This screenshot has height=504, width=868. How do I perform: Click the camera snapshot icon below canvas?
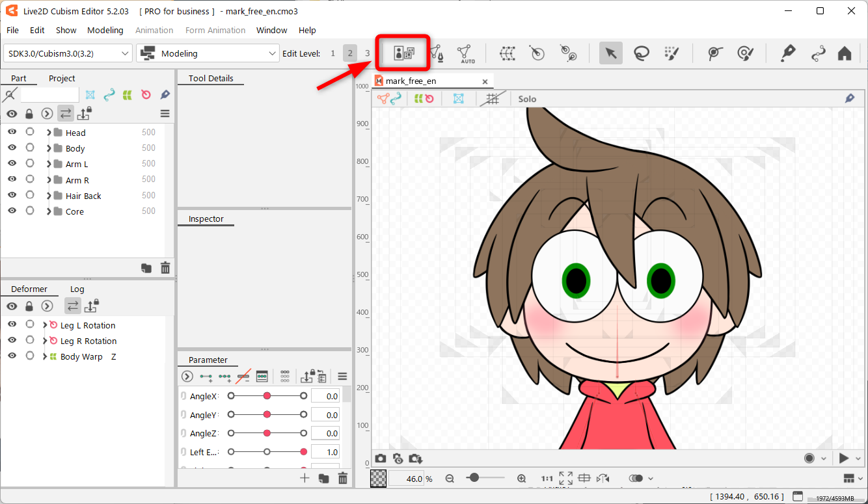381,459
